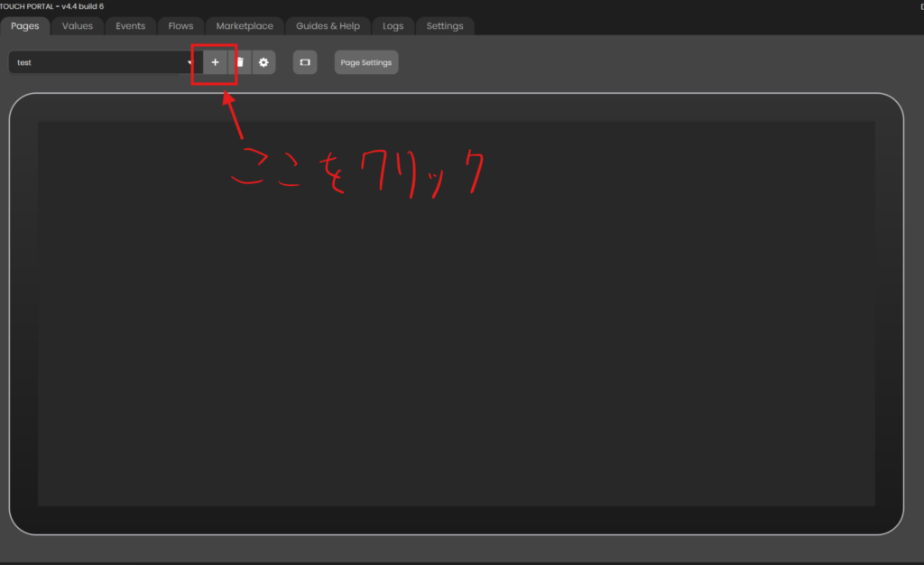Click the device screen orientation icon
Screen dimensions: 924x565
pos(305,62)
